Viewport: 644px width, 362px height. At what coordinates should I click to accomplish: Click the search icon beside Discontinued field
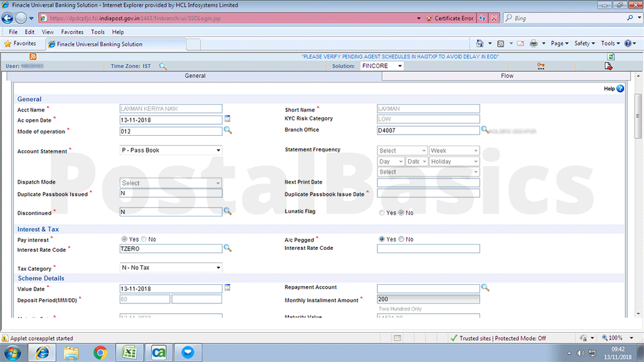tap(227, 211)
